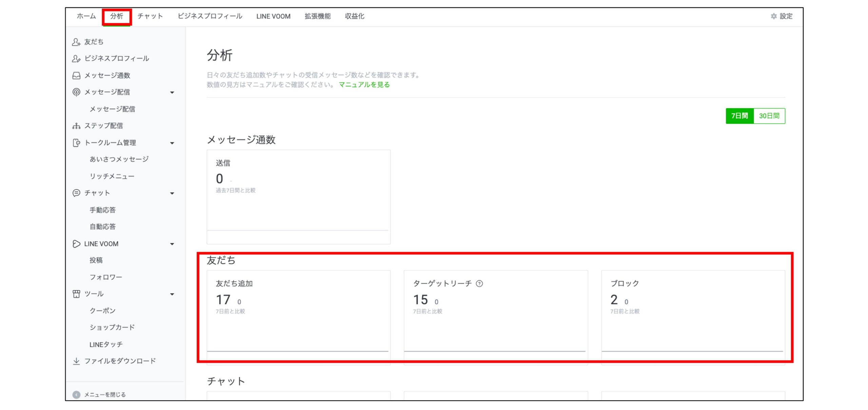The image size is (868, 410).
Task: Open トークルーム管理 via its sidebar icon
Action: [76, 142]
